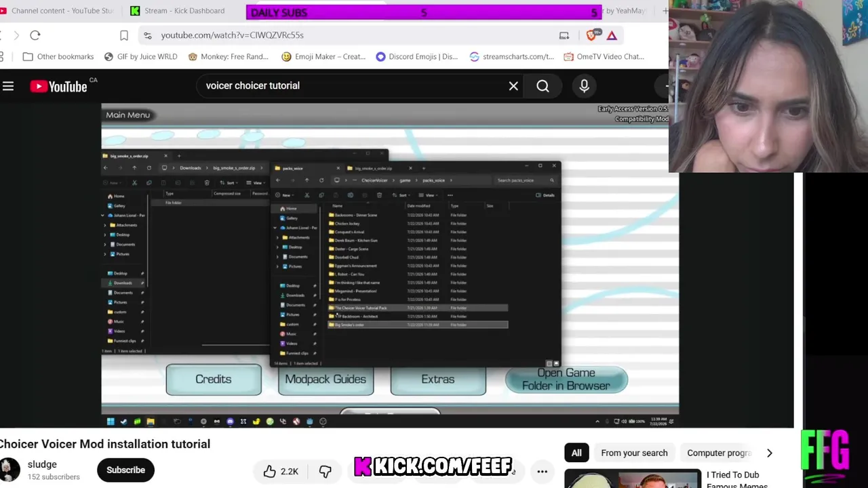Toggle the Details pane in the packs_voice window
Image resolution: width=868 pixels, height=488 pixels.
(x=545, y=195)
